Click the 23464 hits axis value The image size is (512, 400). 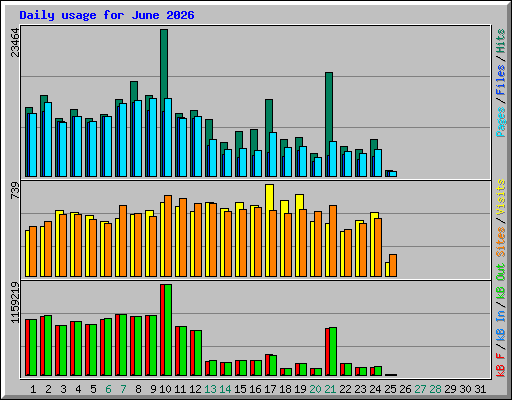pyautogui.click(x=15, y=42)
